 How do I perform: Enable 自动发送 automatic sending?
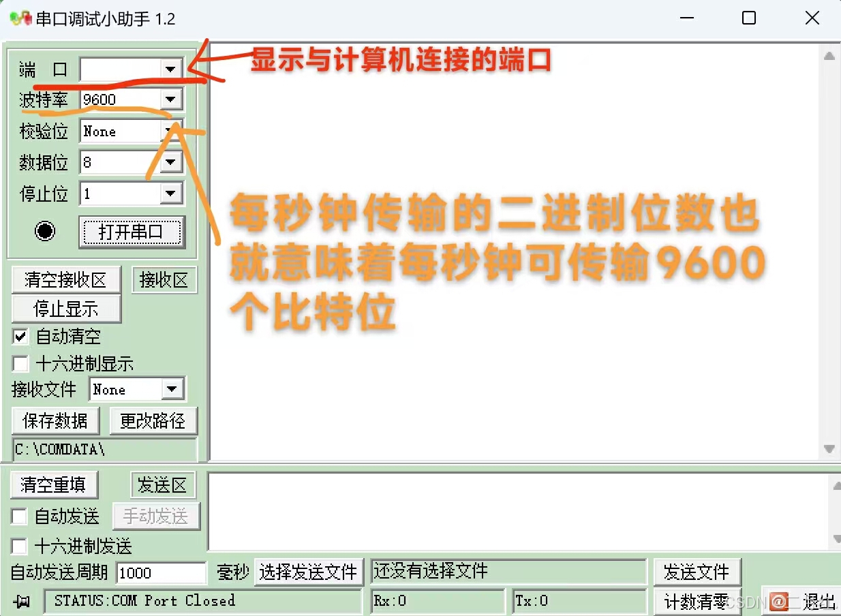[x=18, y=517]
